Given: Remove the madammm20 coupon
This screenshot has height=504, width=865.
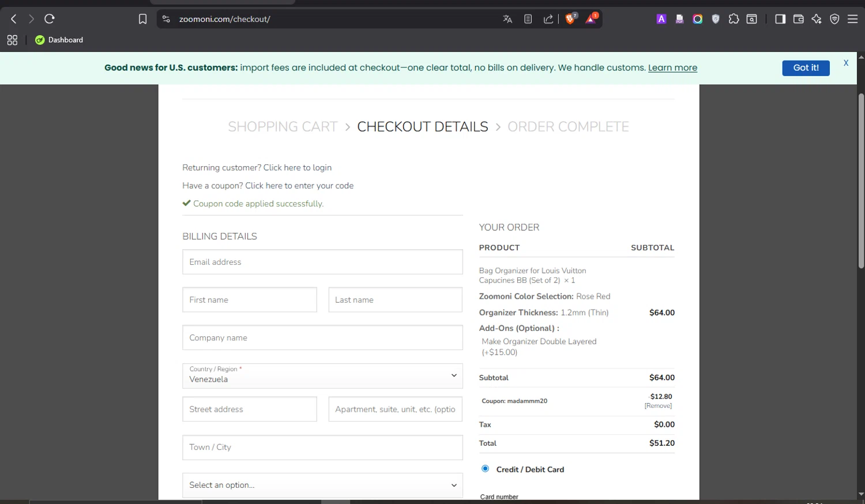Looking at the screenshot, I should (x=658, y=406).
